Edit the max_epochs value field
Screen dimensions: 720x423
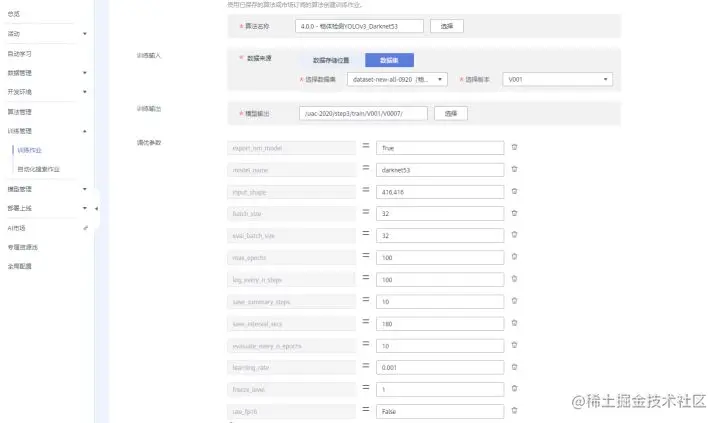440,258
